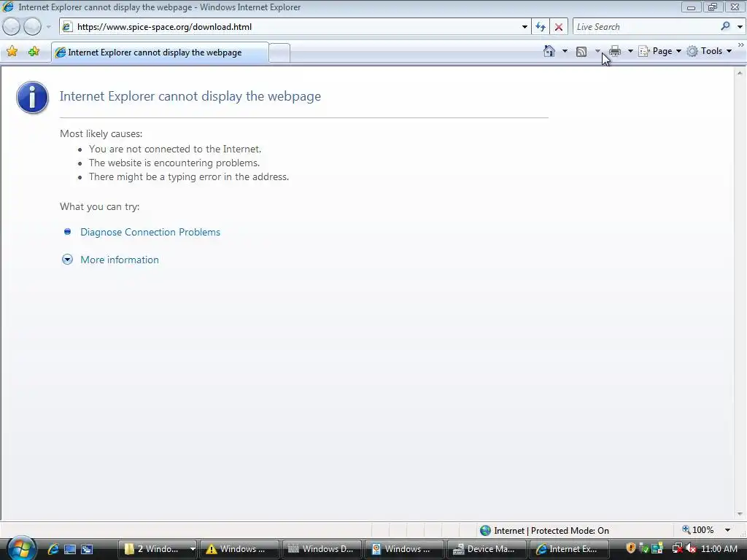Open the zoom level dropdown arrow
The image size is (747, 560).
(x=727, y=530)
